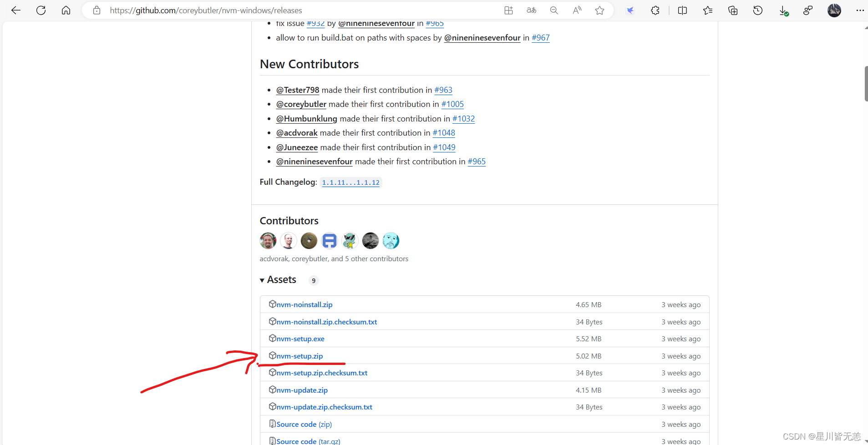Image resolution: width=868 pixels, height=445 pixels.
Task: Open Full Changelog 1.1.11...1.1.12 link
Action: [350, 182]
